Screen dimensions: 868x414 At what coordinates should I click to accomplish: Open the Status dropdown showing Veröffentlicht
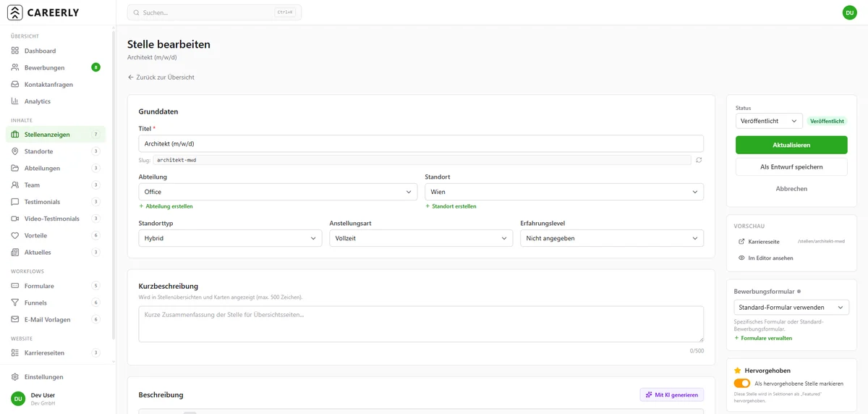tap(770, 122)
